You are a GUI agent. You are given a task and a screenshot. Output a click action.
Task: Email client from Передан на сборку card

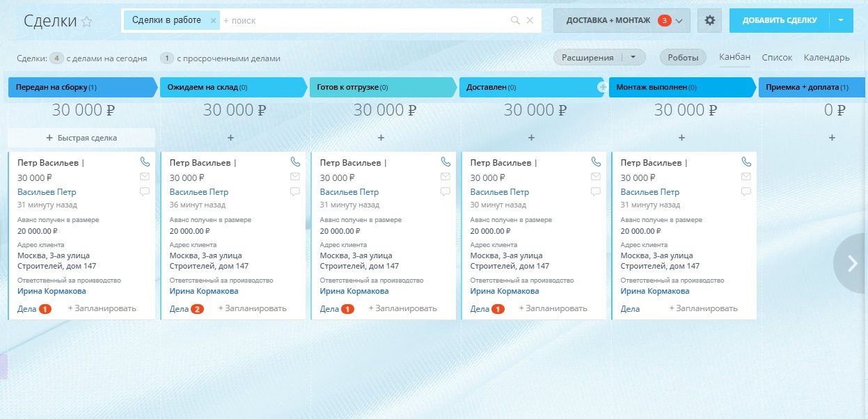145,177
